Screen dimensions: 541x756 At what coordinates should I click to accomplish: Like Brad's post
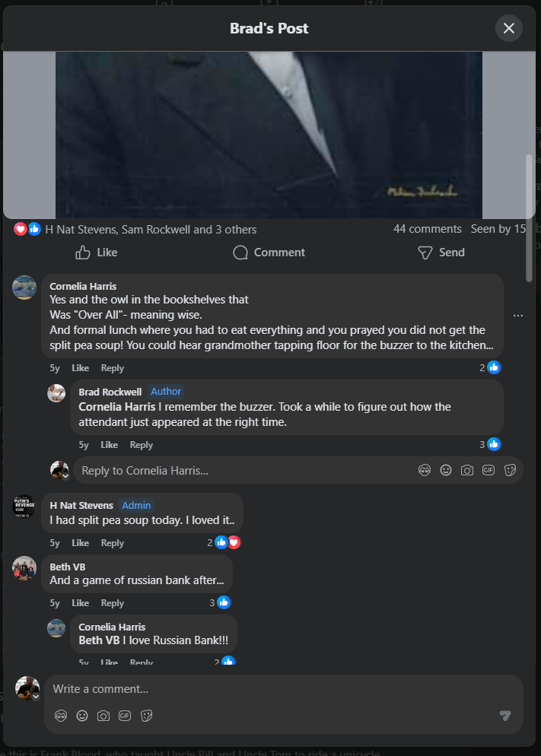(97, 253)
